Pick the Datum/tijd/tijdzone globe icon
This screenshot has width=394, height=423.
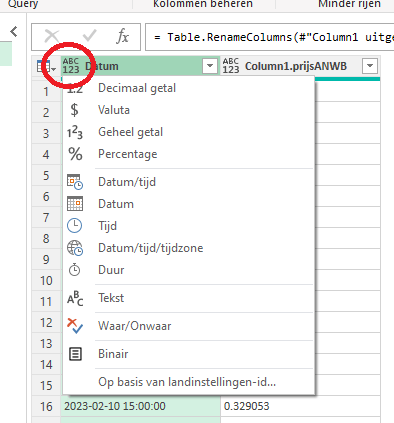[x=75, y=248]
